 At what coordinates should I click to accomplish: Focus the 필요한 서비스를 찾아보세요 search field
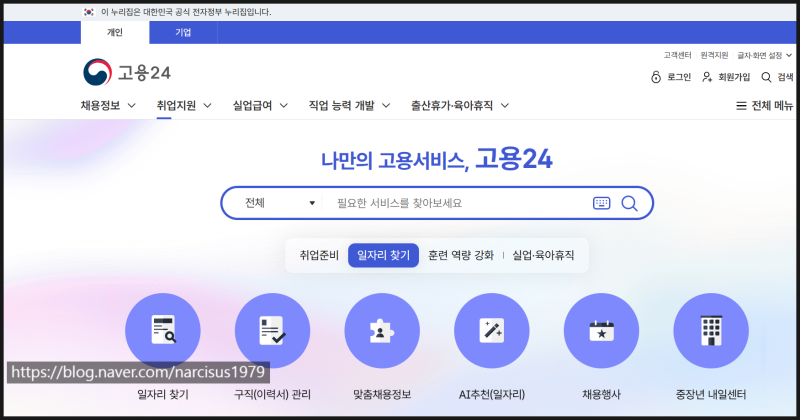tap(457, 203)
